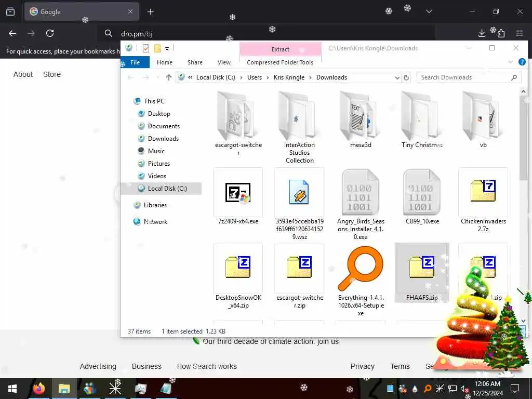This screenshot has width=532, height=399.
Task: Select DesktopSnowOK_x64.zip archive
Action: pos(238,276)
